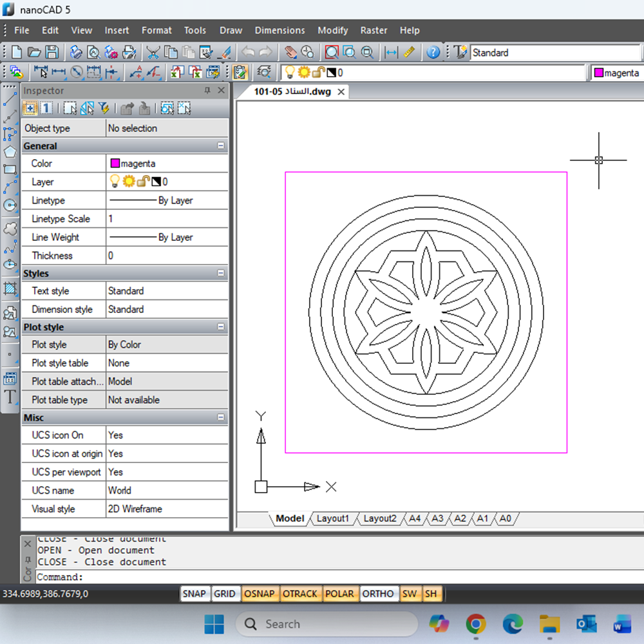Click the Quick Select filter icon
This screenshot has width=644, height=644.
[103, 108]
